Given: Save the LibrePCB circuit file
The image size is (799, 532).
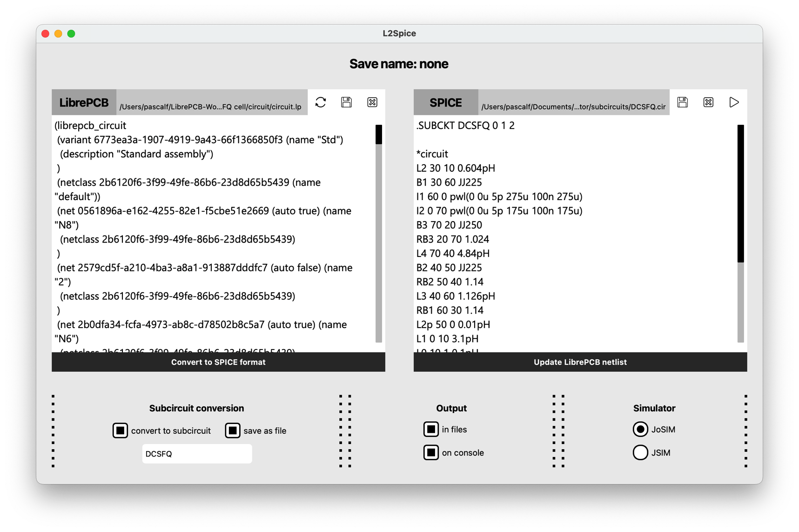Looking at the screenshot, I should pos(346,102).
